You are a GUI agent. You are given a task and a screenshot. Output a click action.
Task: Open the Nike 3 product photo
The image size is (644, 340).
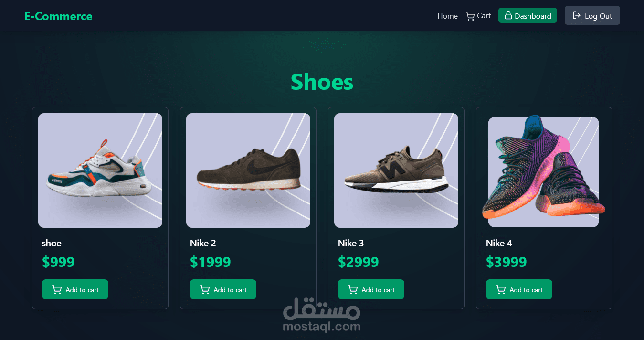(x=396, y=170)
